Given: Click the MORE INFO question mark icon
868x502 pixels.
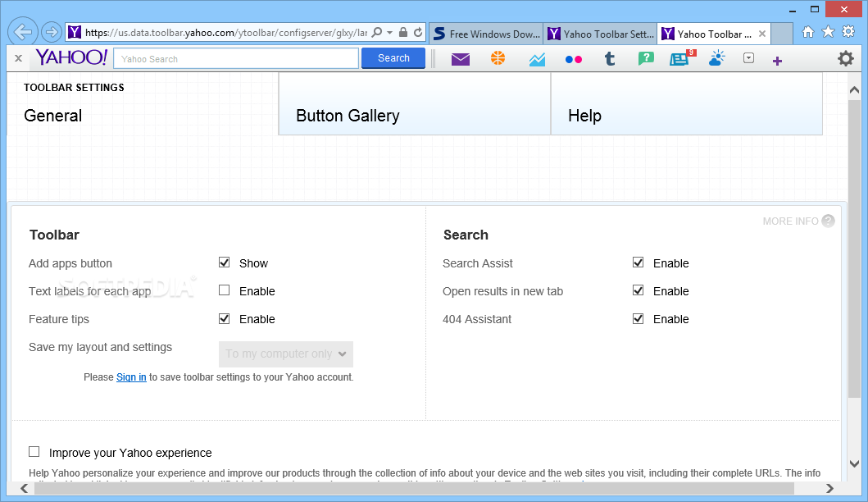Looking at the screenshot, I should click(x=828, y=221).
